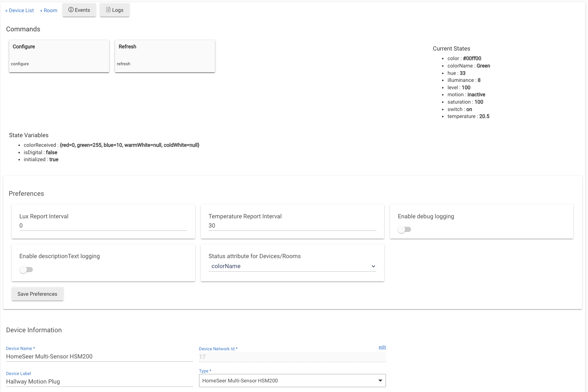Click the Device Name input field
This screenshot has width=588, height=392.
pos(100,357)
